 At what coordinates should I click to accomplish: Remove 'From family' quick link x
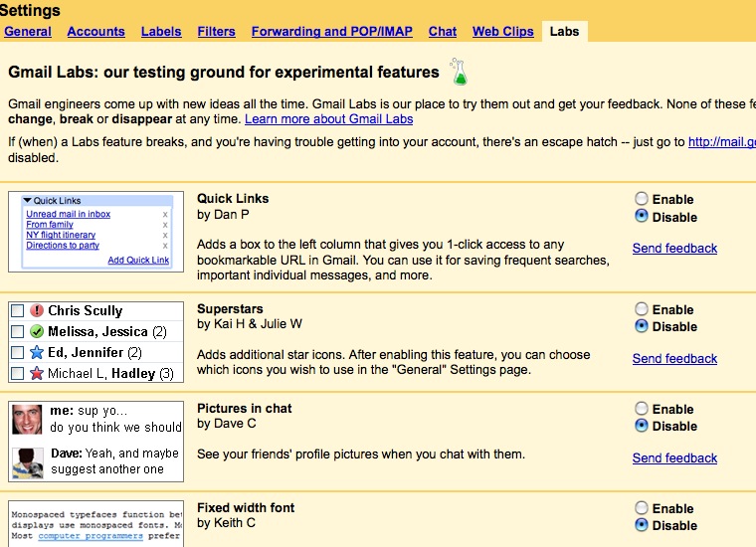(x=165, y=225)
